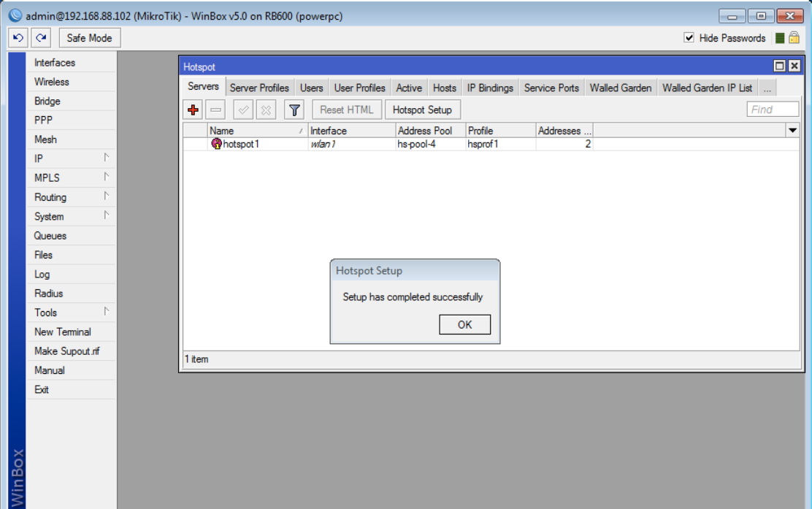Switch to the Service Ports tab
Screen dimensions: 812x509
pos(551,88)
